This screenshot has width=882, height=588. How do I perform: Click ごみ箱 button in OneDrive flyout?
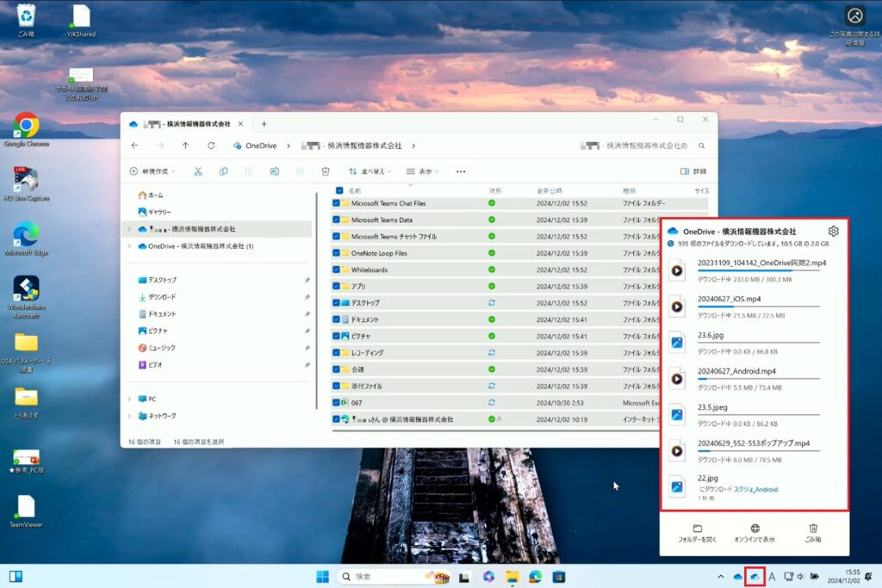(813, 533)
